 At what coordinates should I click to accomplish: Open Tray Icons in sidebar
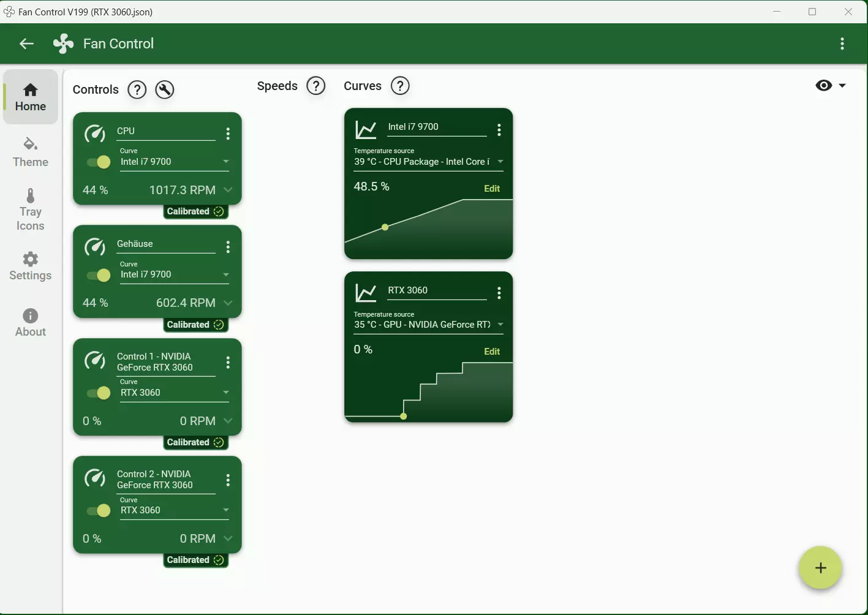pyautogui.click(x=31, y=210)
